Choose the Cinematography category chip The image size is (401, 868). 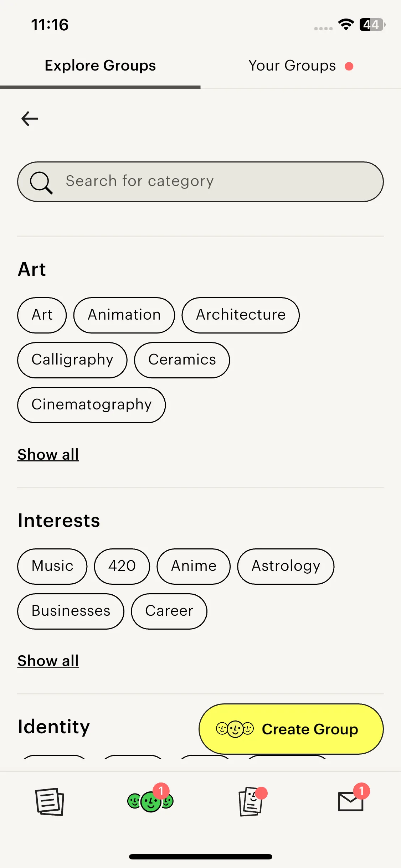pos(92,405)
